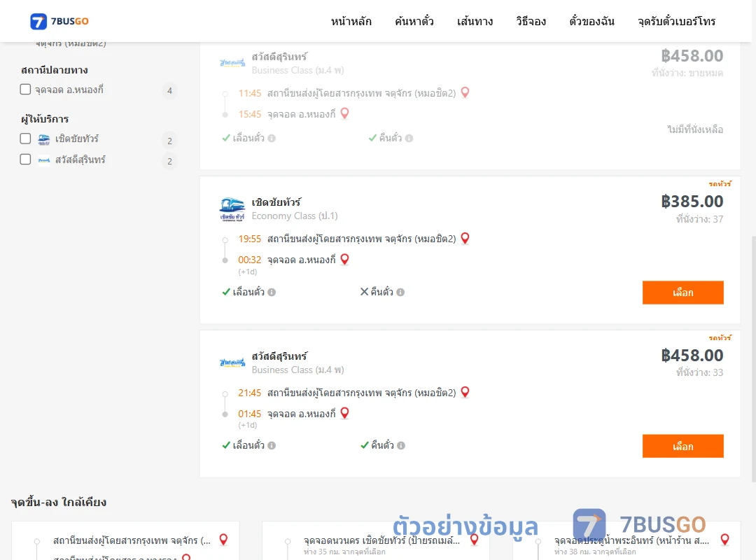The image size is (756, 560).
Task: Click the ไม่มีที่นั่งเหลือ sold-out label
Action: (x=695, y=129)
